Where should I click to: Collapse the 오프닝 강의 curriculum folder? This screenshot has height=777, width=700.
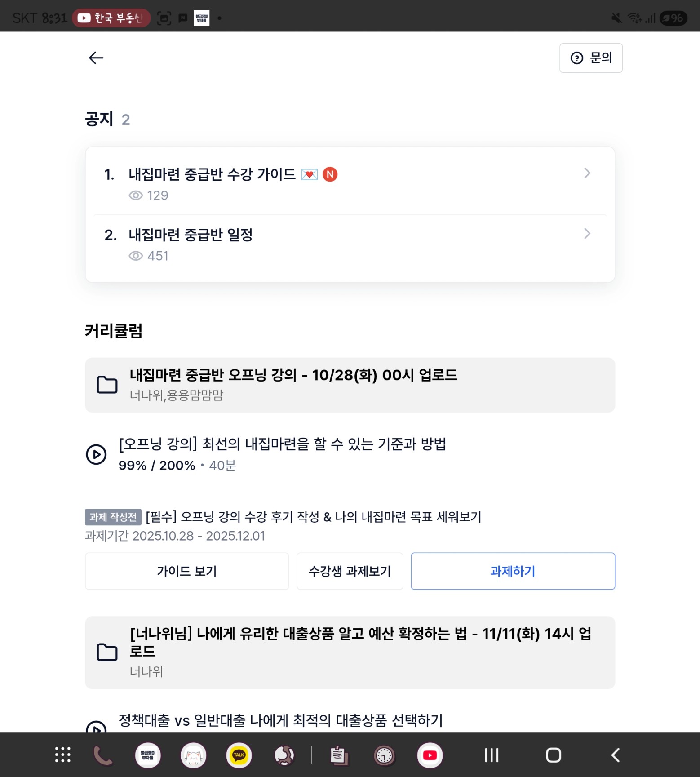(350, 385)
